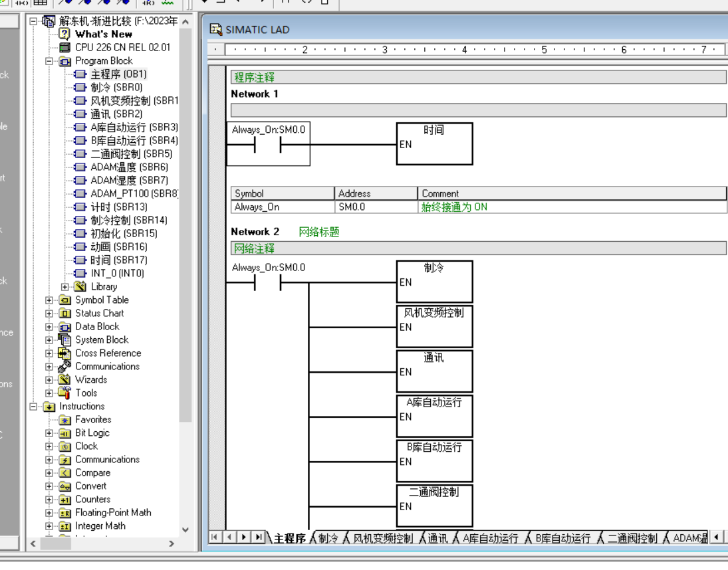728x570 pixels.
Task: Click the Symbol Table icon
Action: [x=65, y=300]
